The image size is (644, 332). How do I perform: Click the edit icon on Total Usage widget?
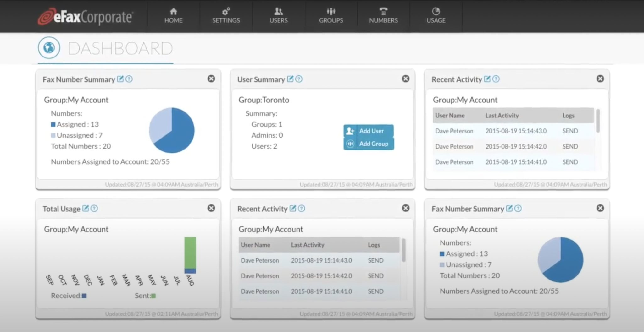(86, 209)
